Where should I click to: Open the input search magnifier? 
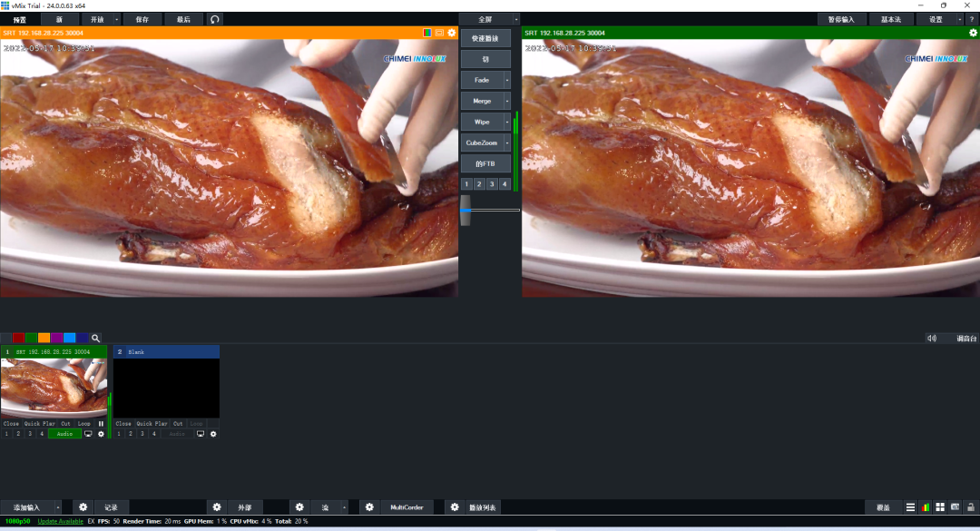(x=95, y=338)
